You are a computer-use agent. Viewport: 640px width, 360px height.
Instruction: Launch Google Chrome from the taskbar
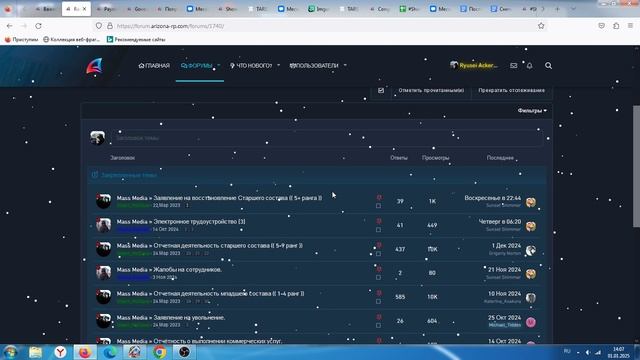pyautogui.click(x=160, y=352)
